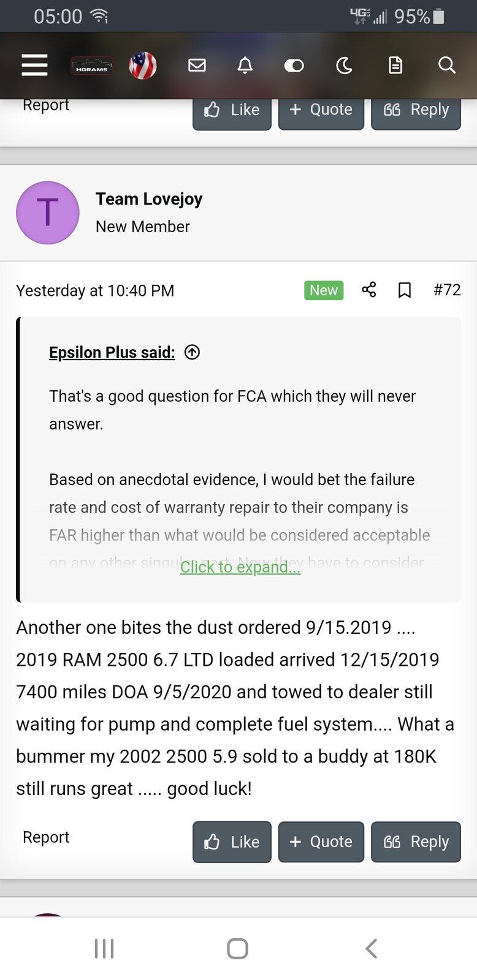Toggle the page width switch icon
Viewport: 477px width, 980px height.
tap(294, 66)
